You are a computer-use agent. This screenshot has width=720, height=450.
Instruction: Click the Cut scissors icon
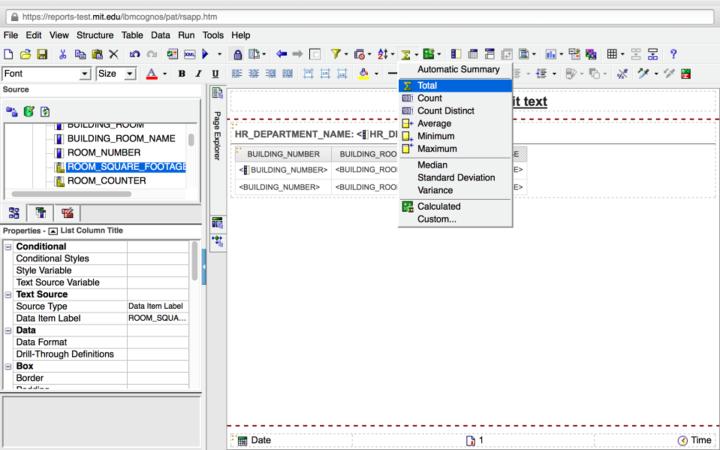63,54
